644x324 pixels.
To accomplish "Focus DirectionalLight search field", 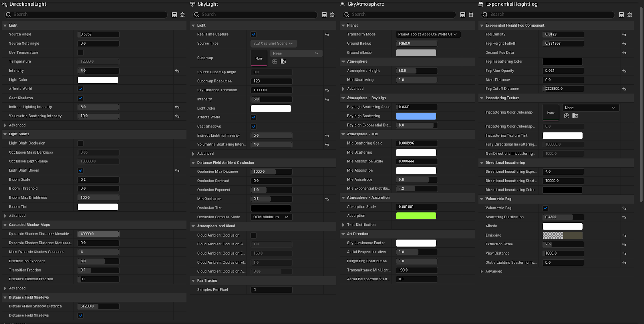I will [x=86, y=15].
